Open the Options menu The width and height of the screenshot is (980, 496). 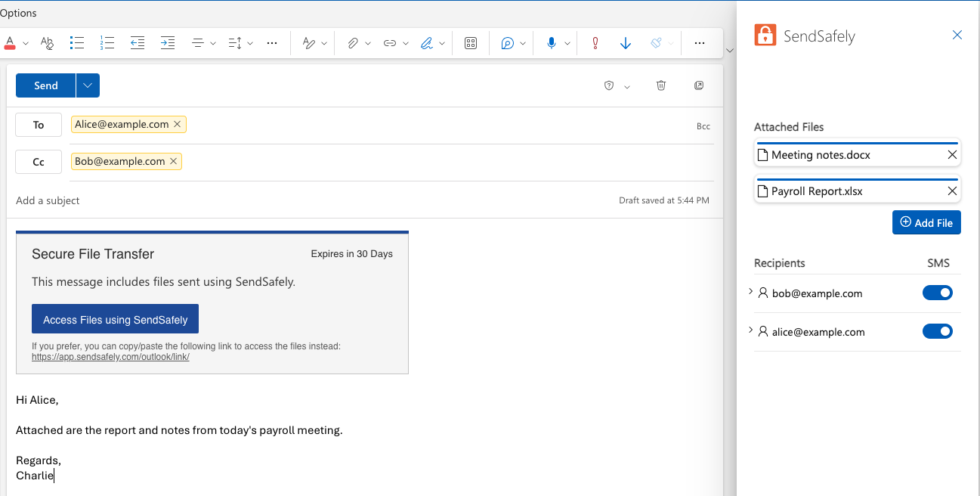pyautogui.click(x=18, y=12)
